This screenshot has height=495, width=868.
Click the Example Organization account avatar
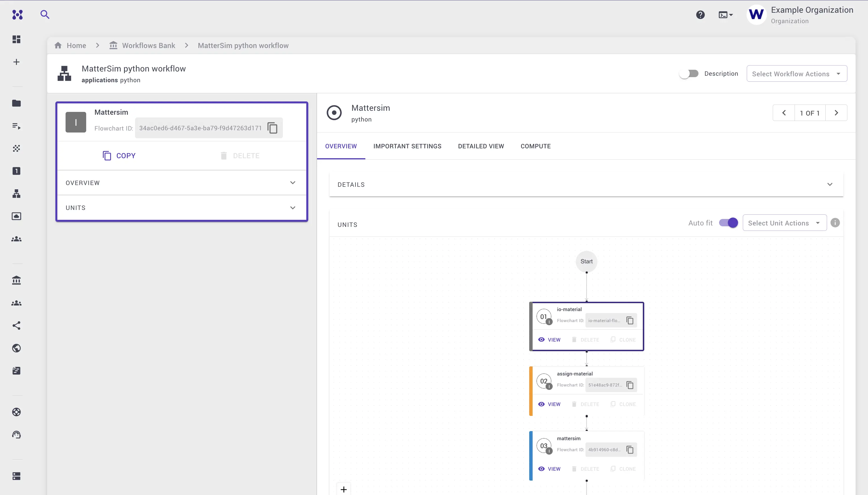[756, 15]
